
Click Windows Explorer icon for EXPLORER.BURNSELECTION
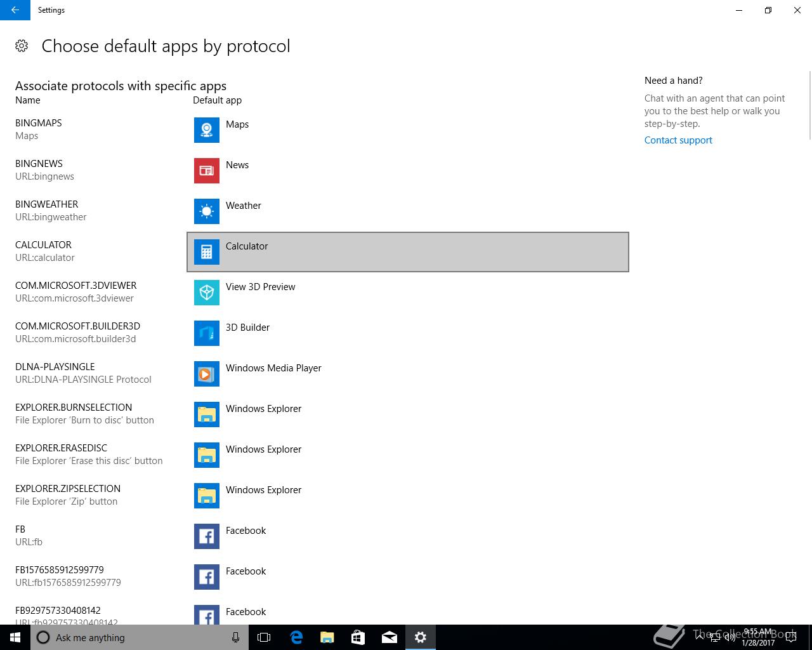click(207, 415)
